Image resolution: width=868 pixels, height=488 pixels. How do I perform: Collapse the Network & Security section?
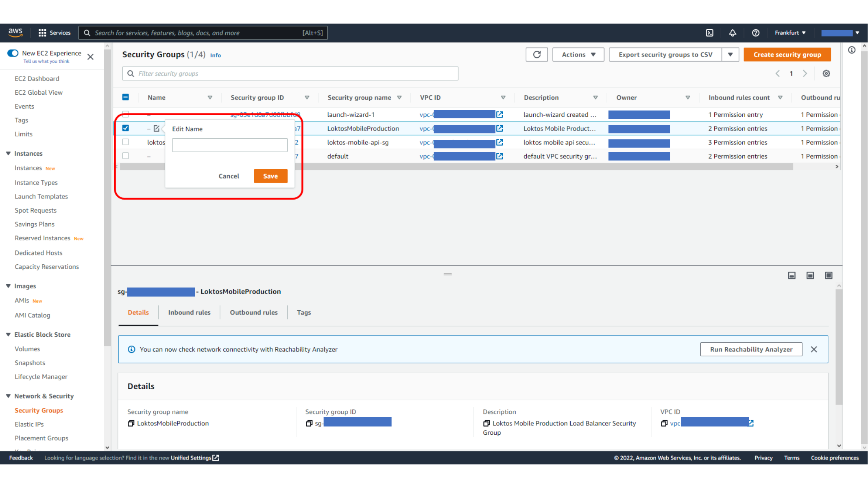[x=8, y=396]
